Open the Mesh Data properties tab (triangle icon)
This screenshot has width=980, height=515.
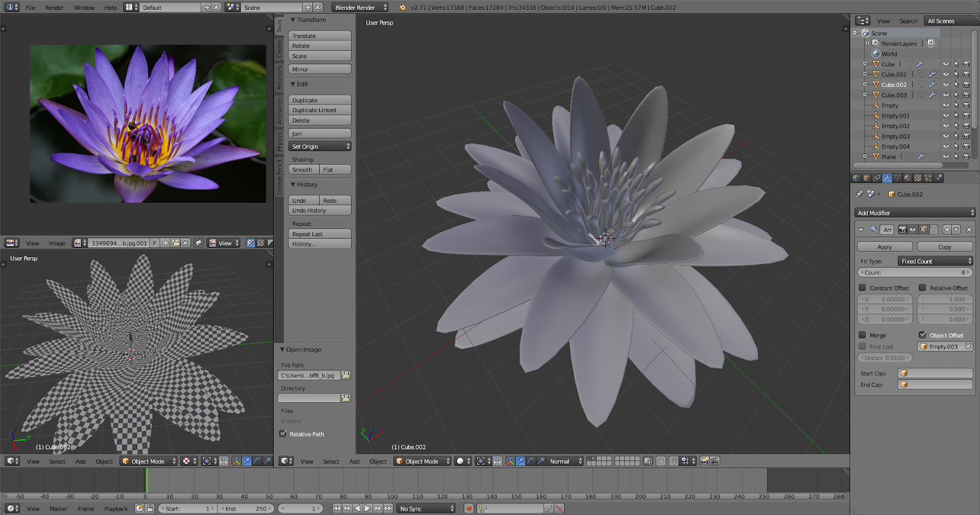click(x=897, y=178)
